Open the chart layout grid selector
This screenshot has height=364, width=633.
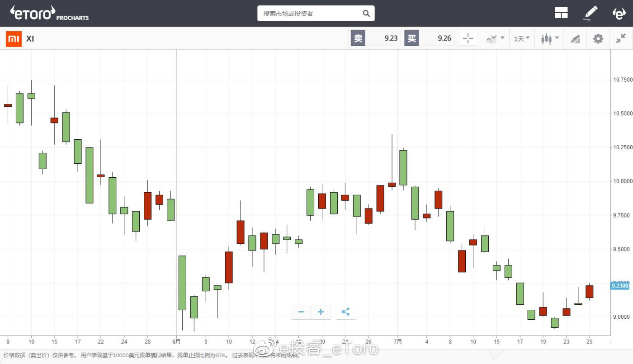pyautogui.click(x=561, y=13)
